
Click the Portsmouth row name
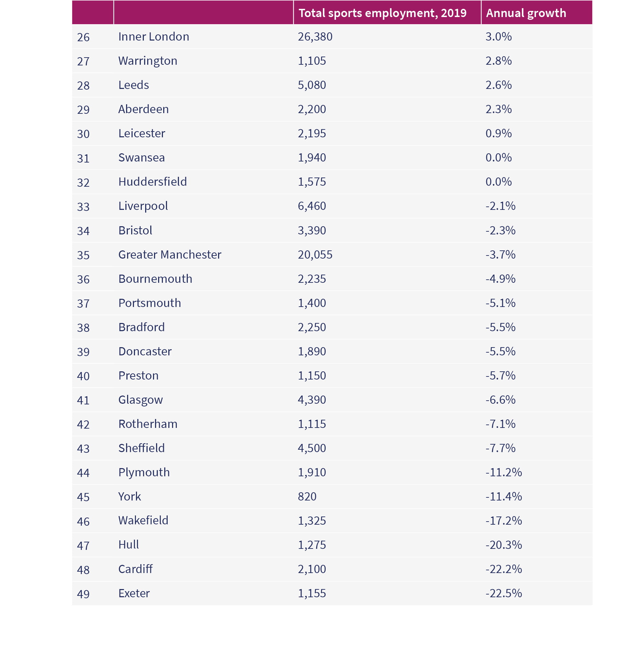point(150,303)
